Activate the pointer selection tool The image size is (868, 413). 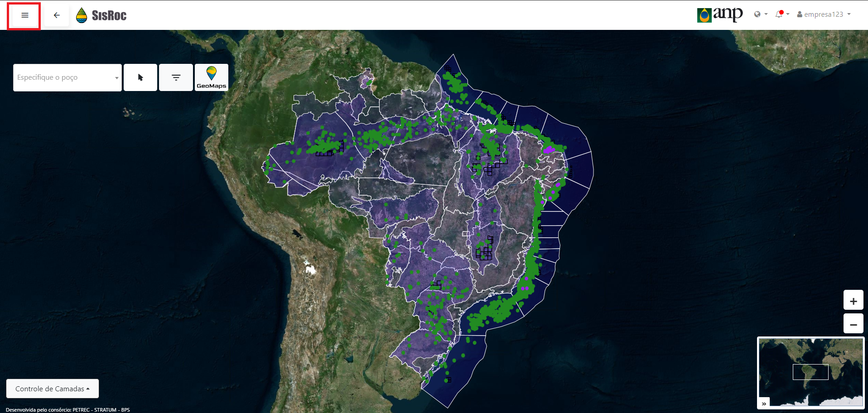pyautogui.click(x=140, y=77)
